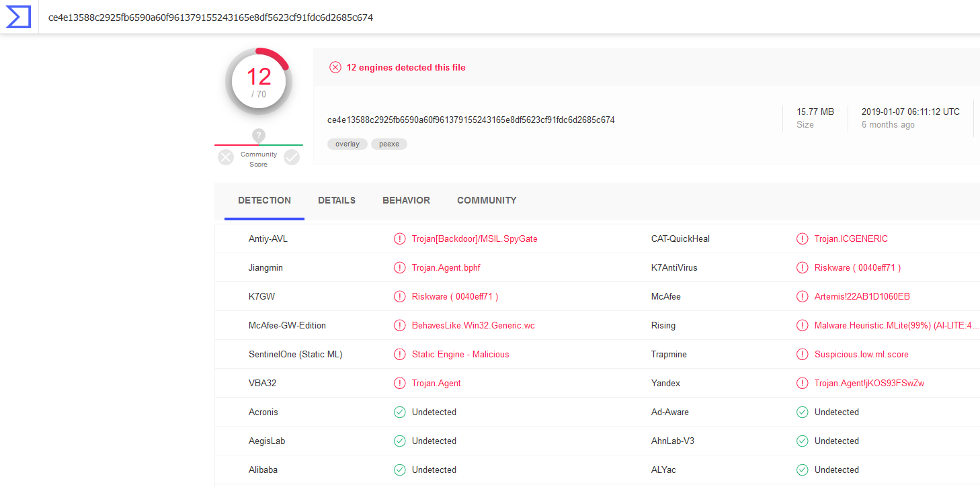
Task: Select the Ad-Aware undetected check icon
Action: (x=802, y=412)
